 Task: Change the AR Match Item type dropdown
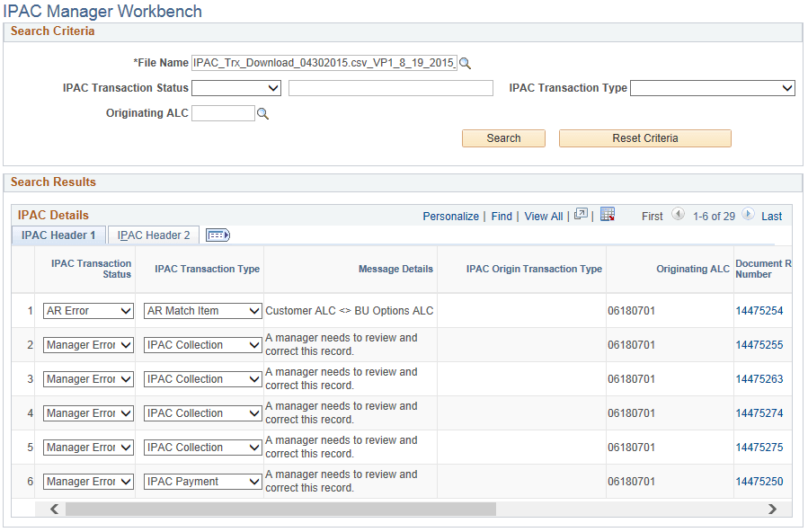click(202, 310)
